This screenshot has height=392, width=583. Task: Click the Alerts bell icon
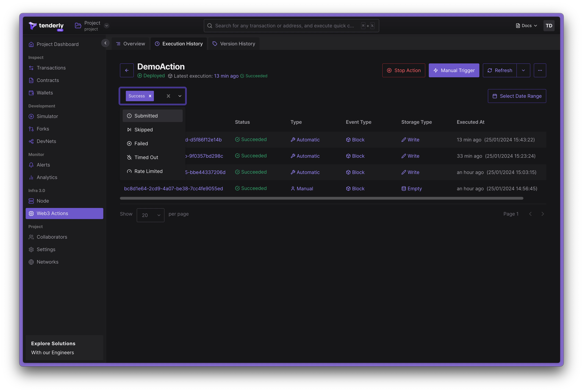tap(31, 165)
